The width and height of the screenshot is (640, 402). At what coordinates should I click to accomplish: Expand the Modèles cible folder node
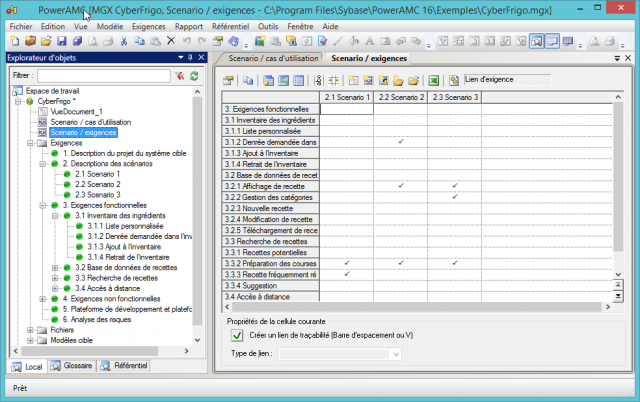(x=30, y=340)
